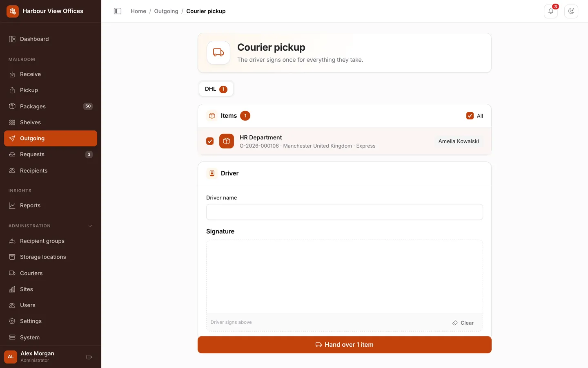This screenshot has height=368, width=588.
Task: Click inside the signature pad
Action: [345, 277]
